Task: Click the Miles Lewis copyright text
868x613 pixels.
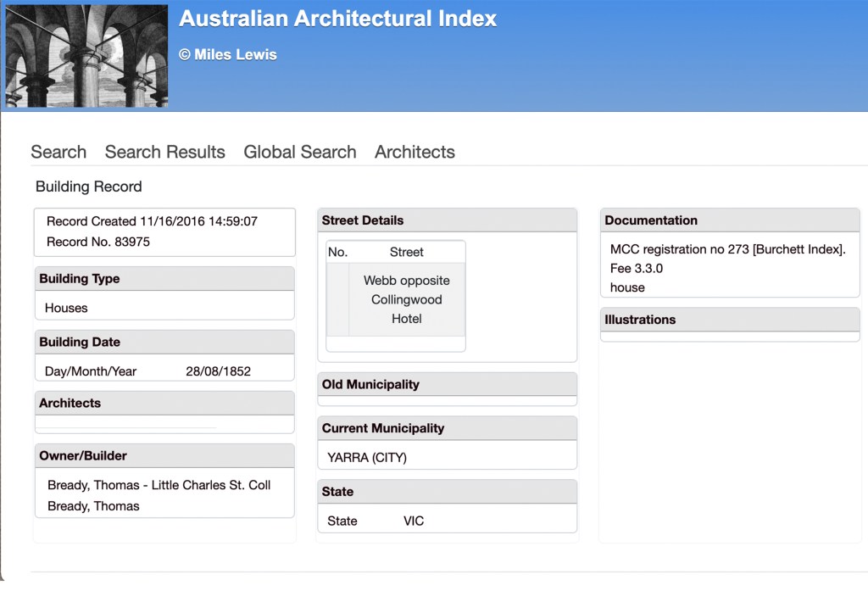Action: pyautogui.click(x=227, y=55)
